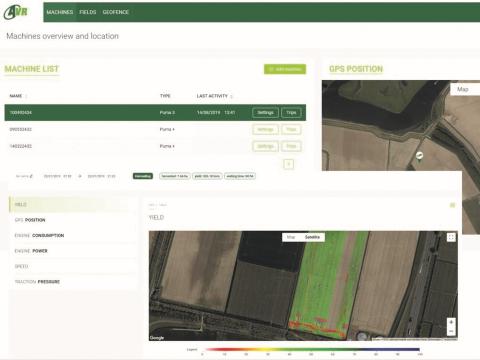Image resolution: width=480 pixels, height=360 pixels.
Task: Sort machine list by Last Activity
Action: tap(214, 96)
